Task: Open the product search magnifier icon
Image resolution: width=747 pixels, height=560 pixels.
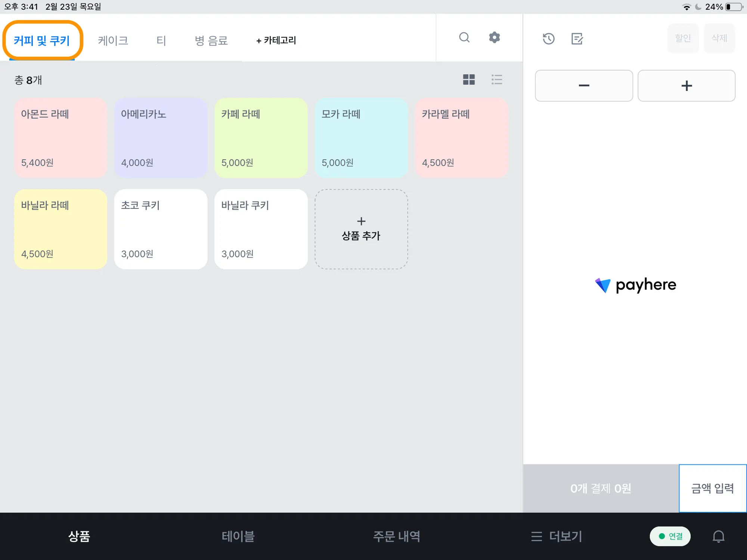Action: point(464,37)
